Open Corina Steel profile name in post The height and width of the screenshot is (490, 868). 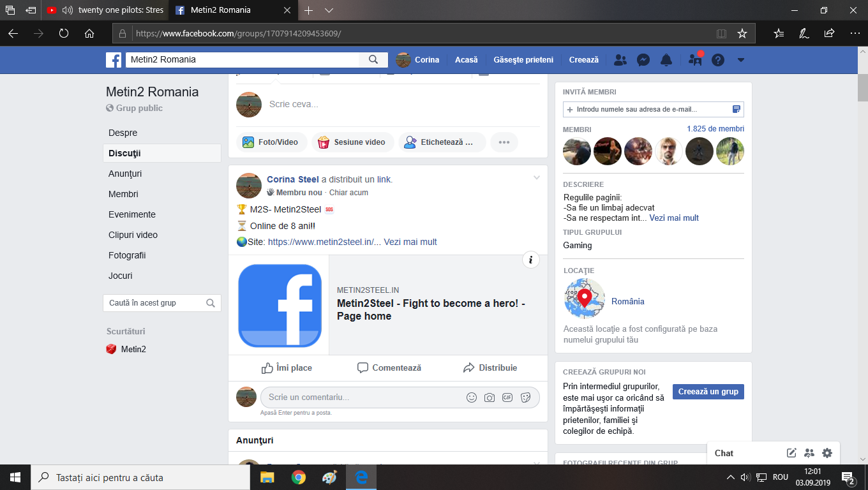293,179
